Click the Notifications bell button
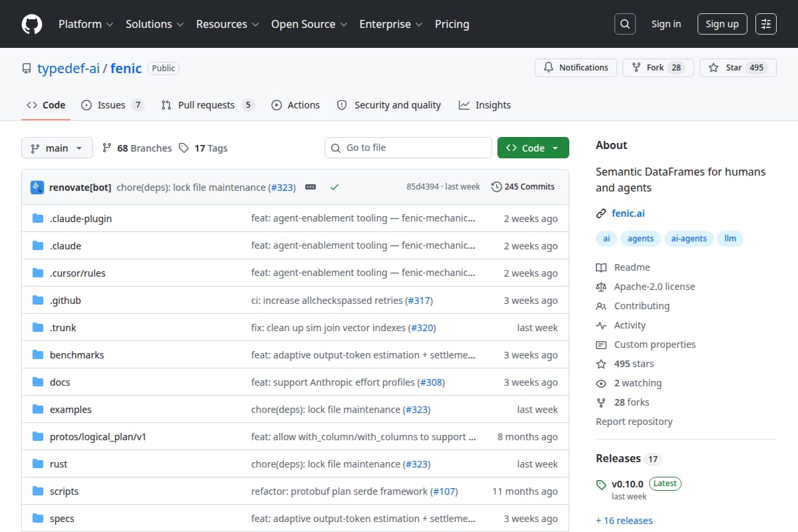This screenshot has height=532, width=798. [x=576, y=68]
